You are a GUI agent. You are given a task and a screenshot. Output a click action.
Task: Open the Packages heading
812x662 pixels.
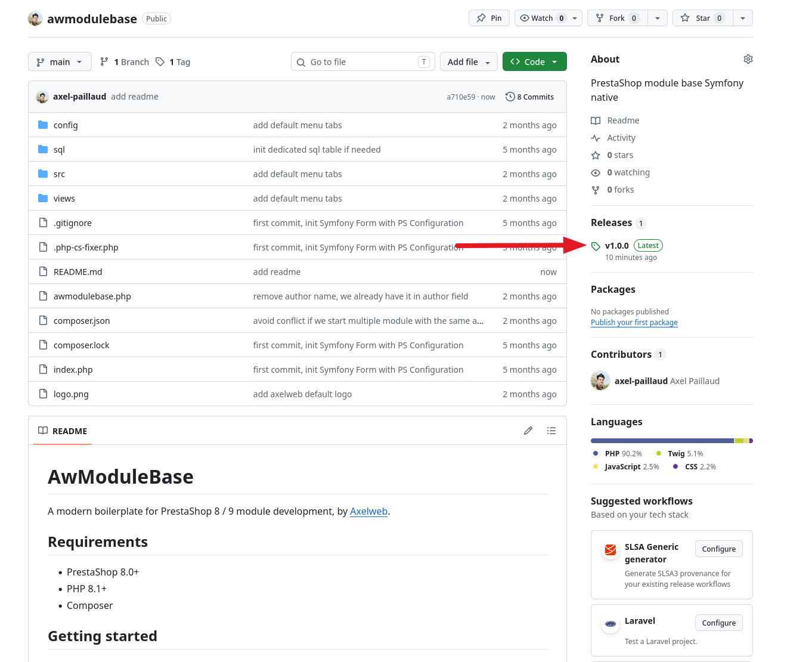(613, 289)
